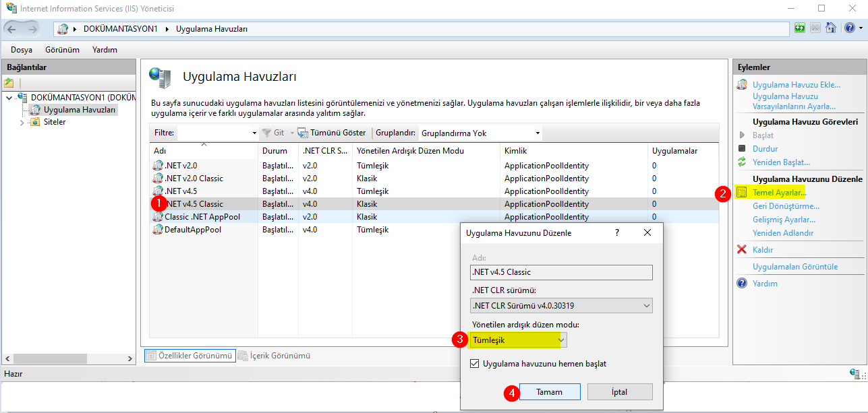
Task: Click İptal in the dialog
Action: tap(619, 392)
